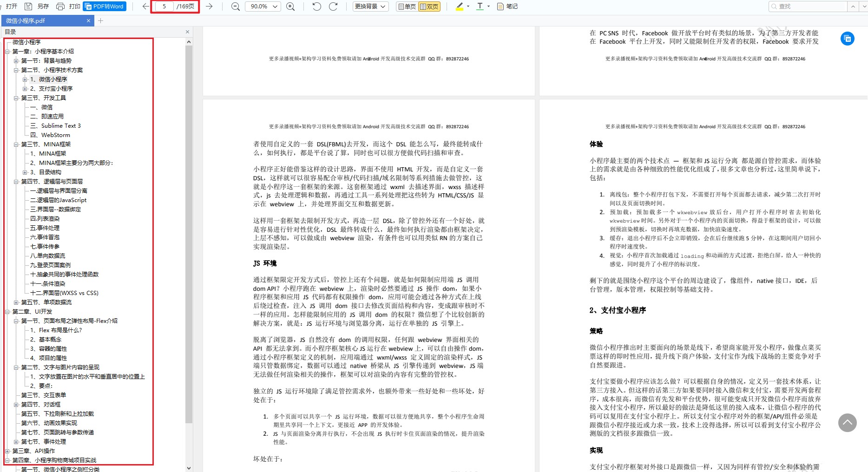868x472 pixels.
Task: Click the page number input field
Action: coord(164,6)
